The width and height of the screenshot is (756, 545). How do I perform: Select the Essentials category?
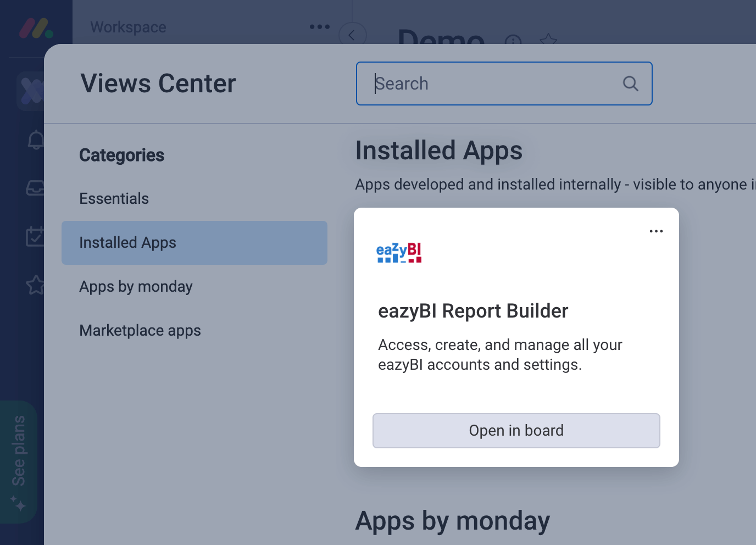[x=114, y=198]
